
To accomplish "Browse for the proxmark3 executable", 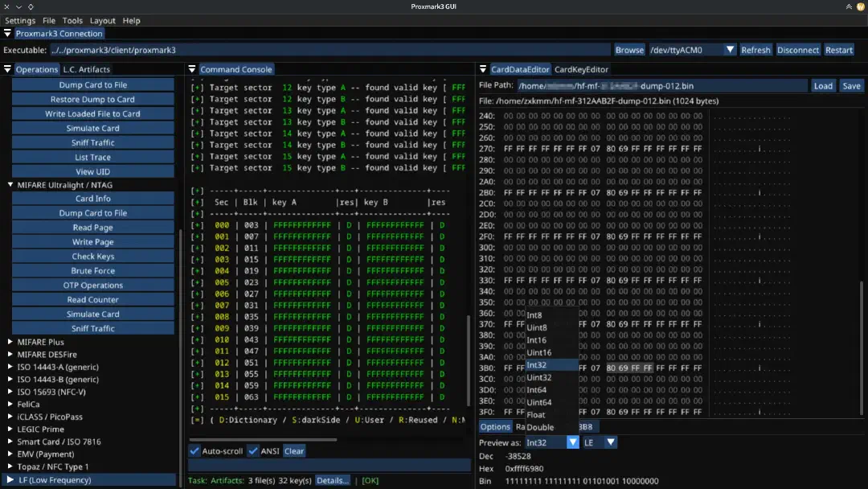I will tap(629, 50).
